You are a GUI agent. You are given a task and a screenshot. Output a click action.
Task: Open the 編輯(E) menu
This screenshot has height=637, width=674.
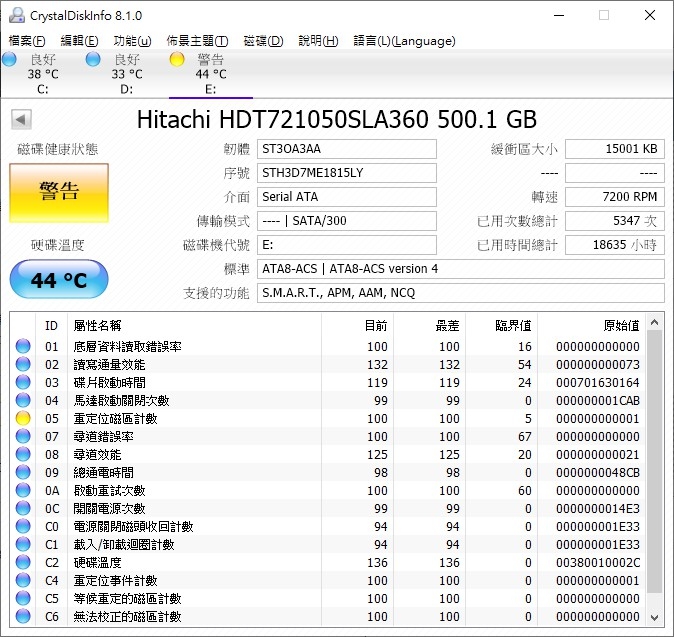click(x=80, y=41)
